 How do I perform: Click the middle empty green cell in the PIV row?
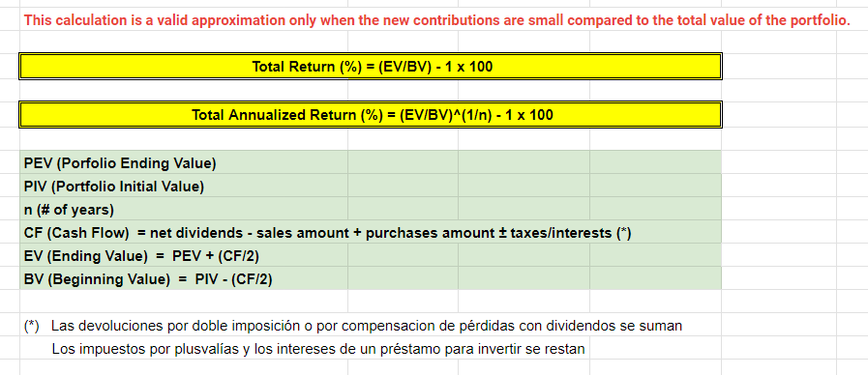point(524,187)
